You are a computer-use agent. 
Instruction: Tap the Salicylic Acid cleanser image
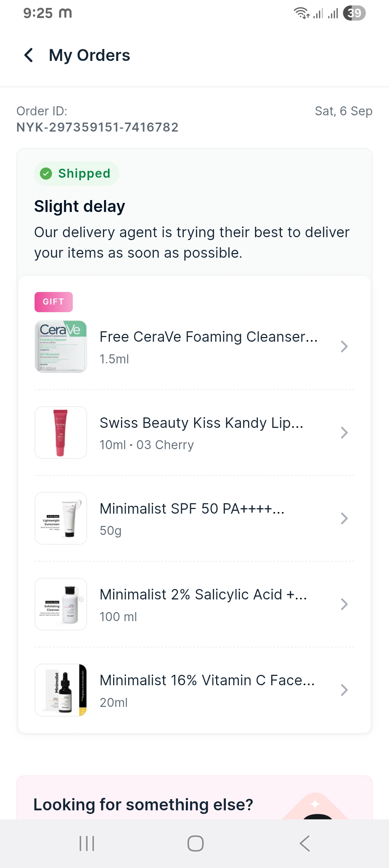(x=61, y=604)
